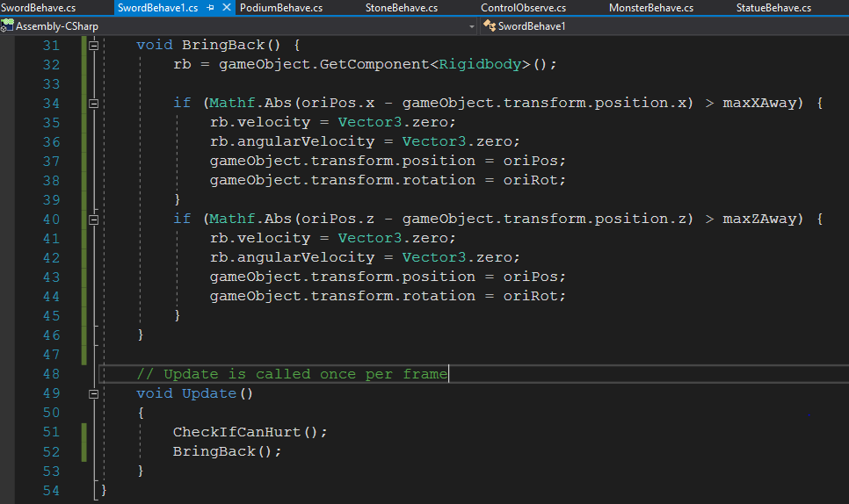The image size is (849, 504).
Task: Switch to the SwordBehave.cs tab
Action: [x=38, y=8]
